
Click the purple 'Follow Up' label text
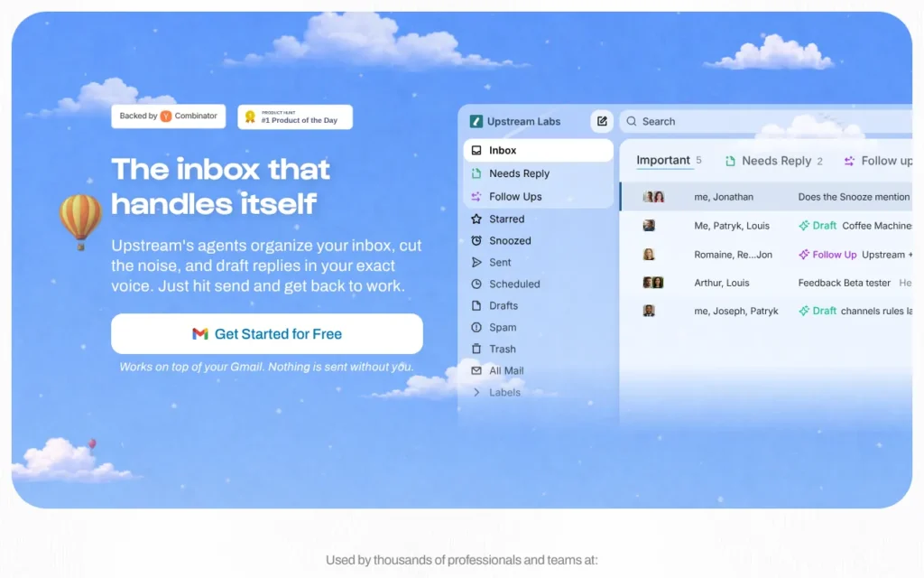coord(835,254)
